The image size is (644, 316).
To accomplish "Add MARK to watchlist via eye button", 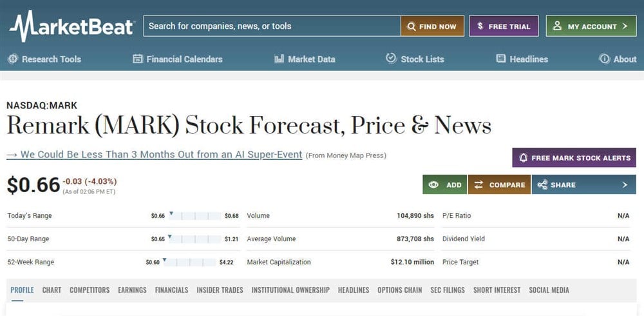I will tap(445, 184).
